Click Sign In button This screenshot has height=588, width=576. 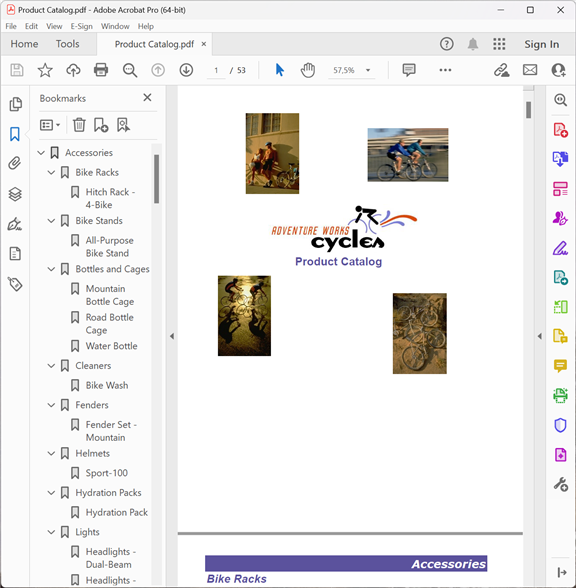[x=542, y=44]
